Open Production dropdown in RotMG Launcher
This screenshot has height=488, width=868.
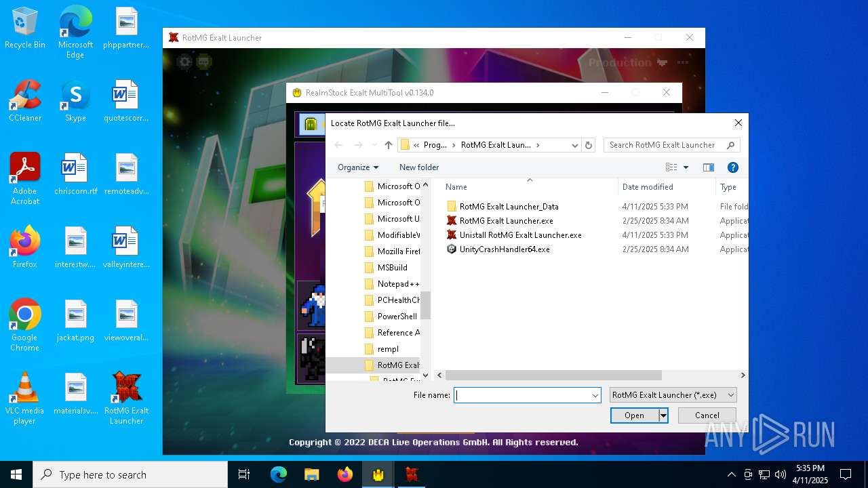click(x=627, y=62)
